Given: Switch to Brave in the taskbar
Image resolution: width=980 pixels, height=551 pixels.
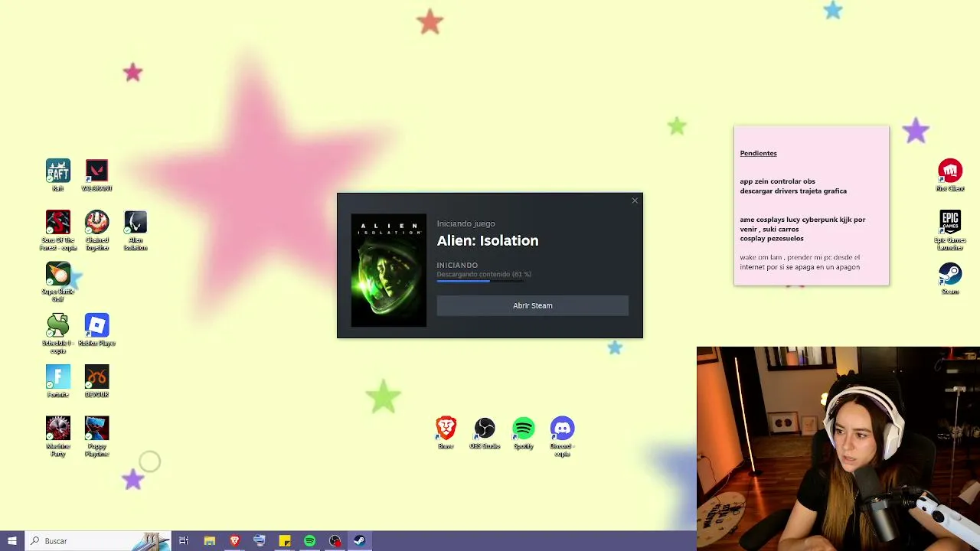Looking at the screenshot, I should (x=234, y=541).
